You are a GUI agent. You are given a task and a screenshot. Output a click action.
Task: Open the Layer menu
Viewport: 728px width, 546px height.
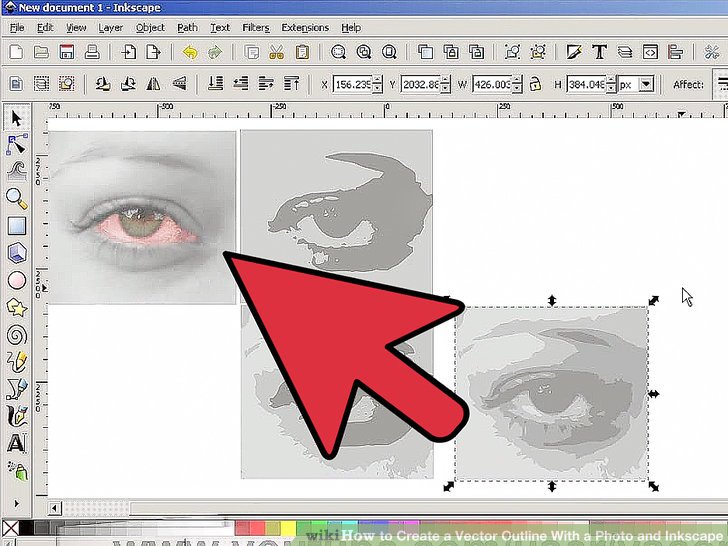tap(110, 28)
